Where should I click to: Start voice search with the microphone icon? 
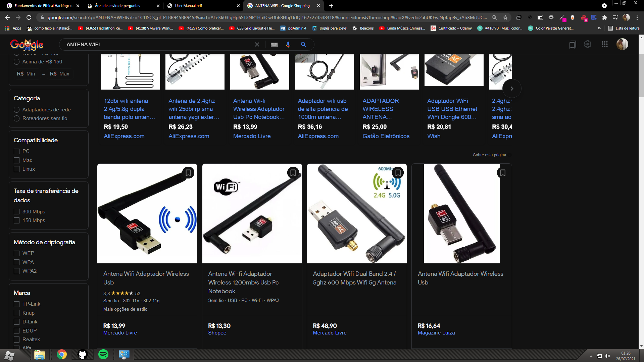coord(288,44)
